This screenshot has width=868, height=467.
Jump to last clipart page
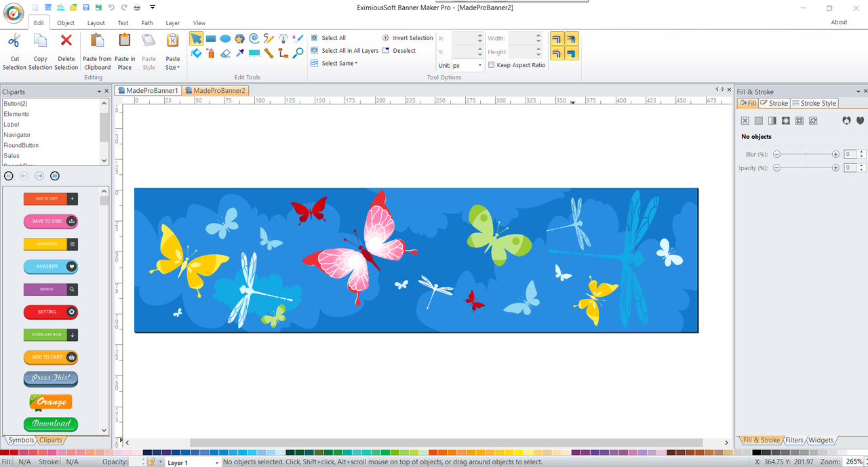[x=55, y=176]
